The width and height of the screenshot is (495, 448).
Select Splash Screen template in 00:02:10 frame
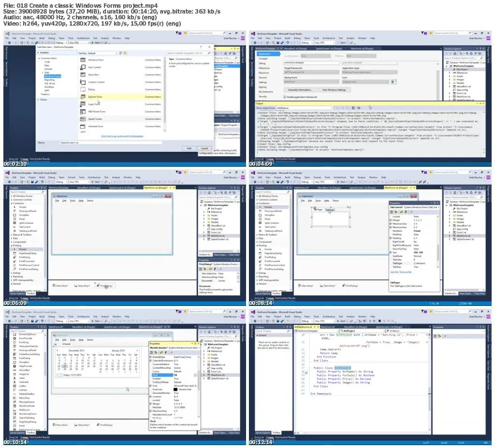pos(121,119)
